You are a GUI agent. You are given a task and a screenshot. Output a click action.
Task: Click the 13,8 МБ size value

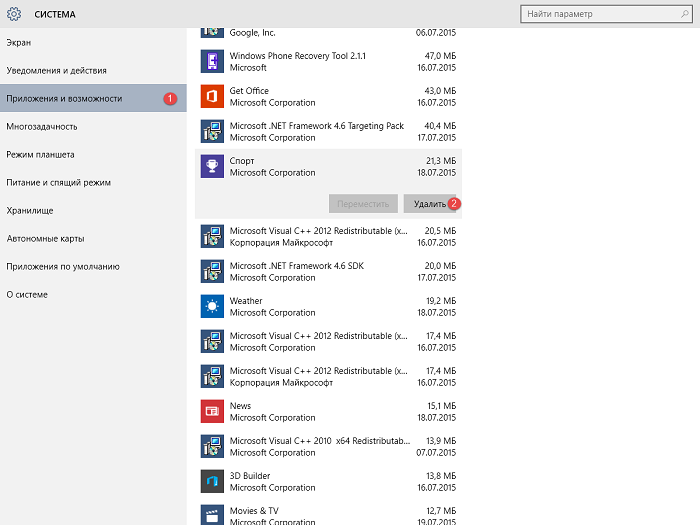pos(441,476)
